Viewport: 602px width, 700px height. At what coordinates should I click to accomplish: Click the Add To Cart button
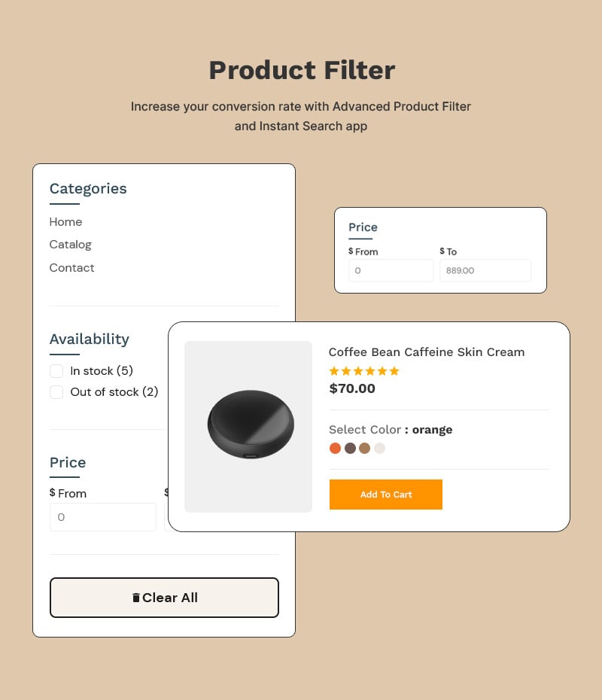386,495
